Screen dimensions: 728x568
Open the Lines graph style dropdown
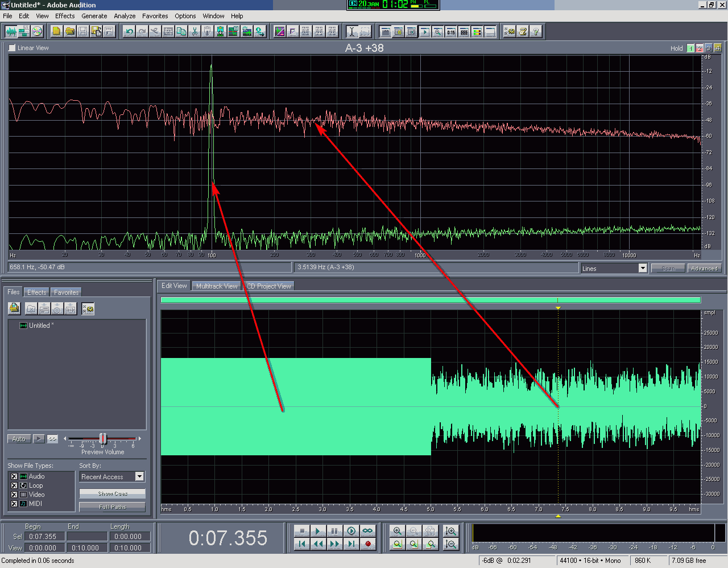[x=643, y=268]
